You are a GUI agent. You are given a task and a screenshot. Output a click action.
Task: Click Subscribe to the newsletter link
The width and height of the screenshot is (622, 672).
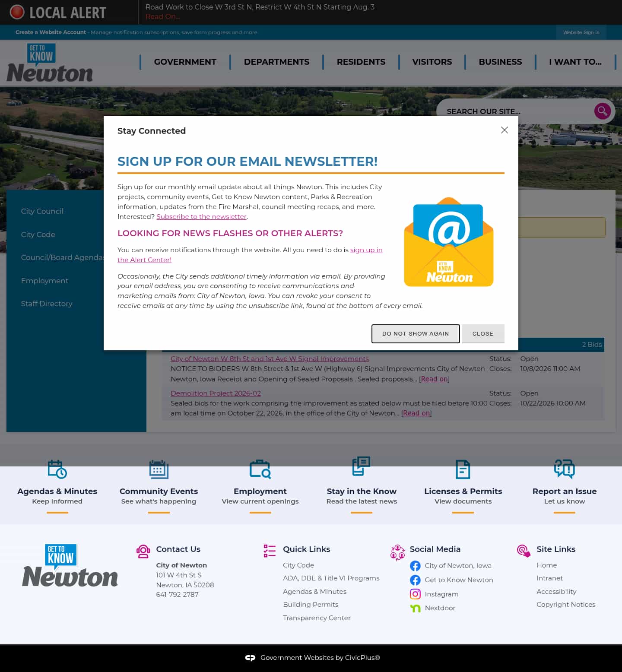201,217
